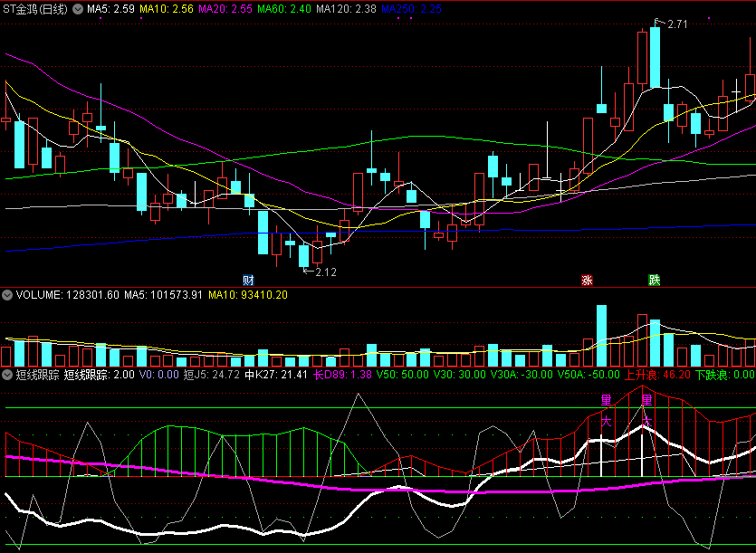Select the 下跌浪: 0.00 label
Viewport: 756px width, 553px height.
[724, 374]
